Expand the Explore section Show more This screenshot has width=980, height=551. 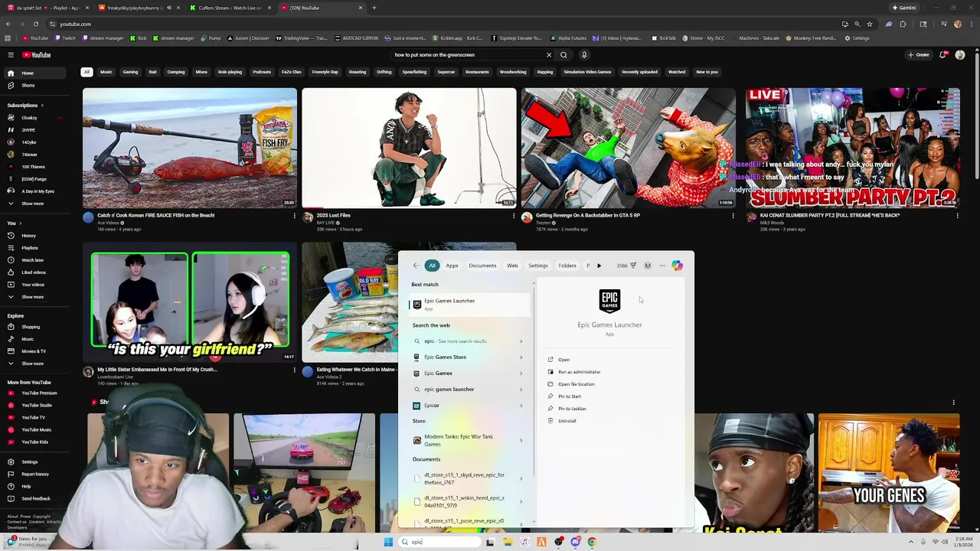pyautogui.click(x=37, y=364)
